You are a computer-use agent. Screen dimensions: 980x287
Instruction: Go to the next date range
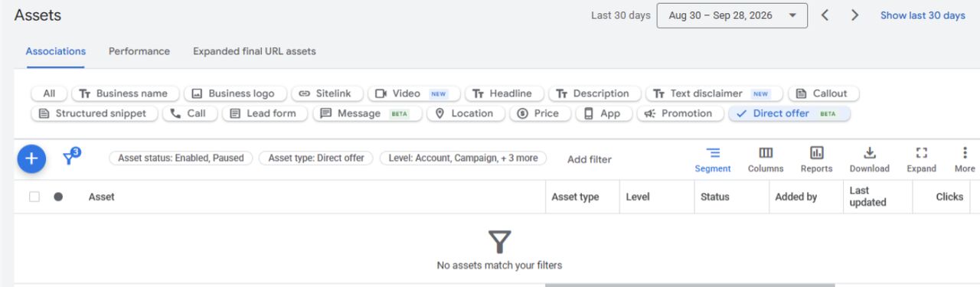pos(855,15)
